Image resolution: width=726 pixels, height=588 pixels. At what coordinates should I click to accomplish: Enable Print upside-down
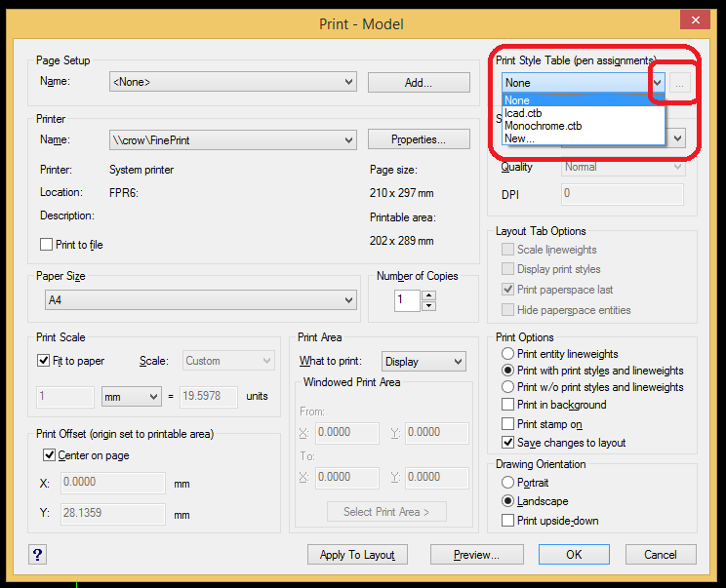coord(508,521)
